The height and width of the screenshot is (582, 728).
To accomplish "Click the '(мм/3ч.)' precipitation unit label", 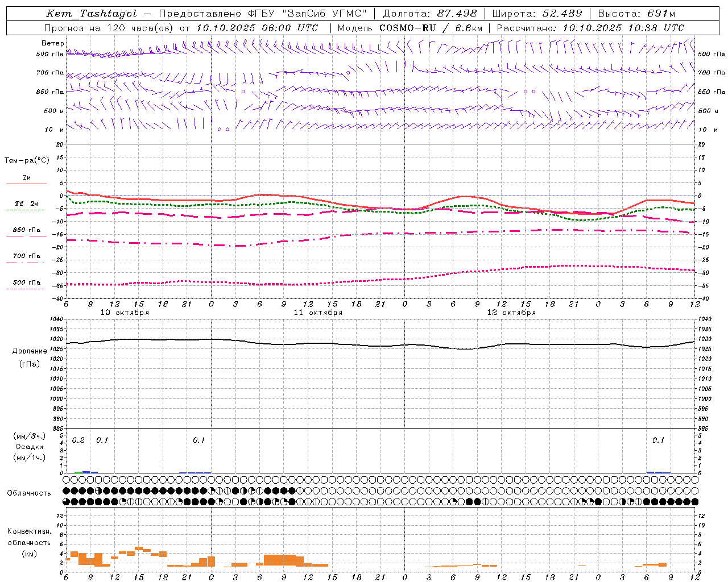I will click(30, 436).
